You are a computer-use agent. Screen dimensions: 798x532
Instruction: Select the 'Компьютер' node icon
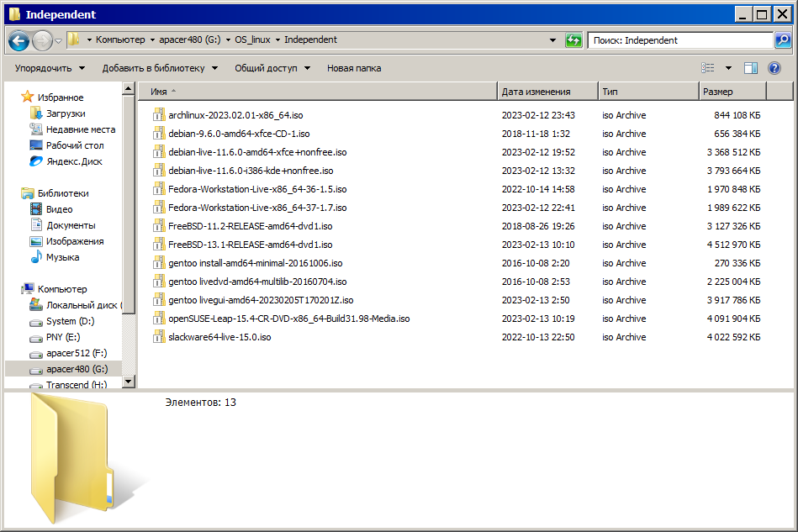pyautogui.click(x=28, y=289)
